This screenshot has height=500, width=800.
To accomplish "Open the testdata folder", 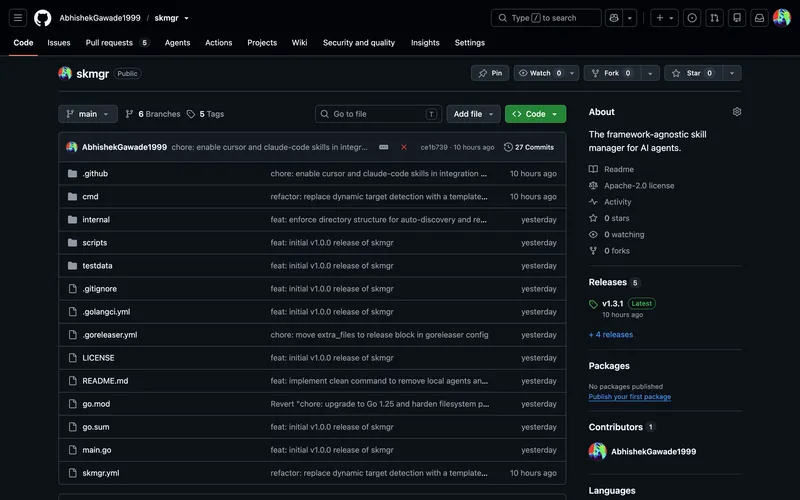I will pyautogui.click(x=97, y=265).
